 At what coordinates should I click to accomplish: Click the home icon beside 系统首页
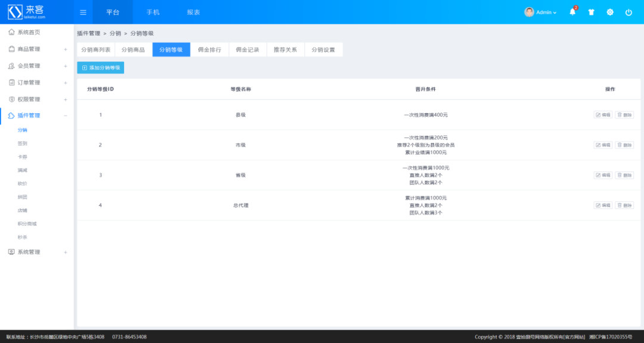[x=11, y=32]
